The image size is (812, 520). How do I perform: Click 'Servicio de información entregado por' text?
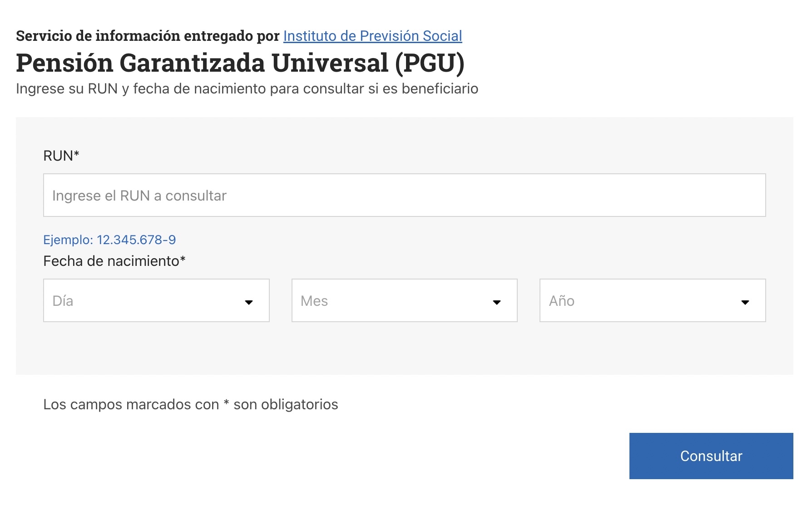(x=148, y=36)
